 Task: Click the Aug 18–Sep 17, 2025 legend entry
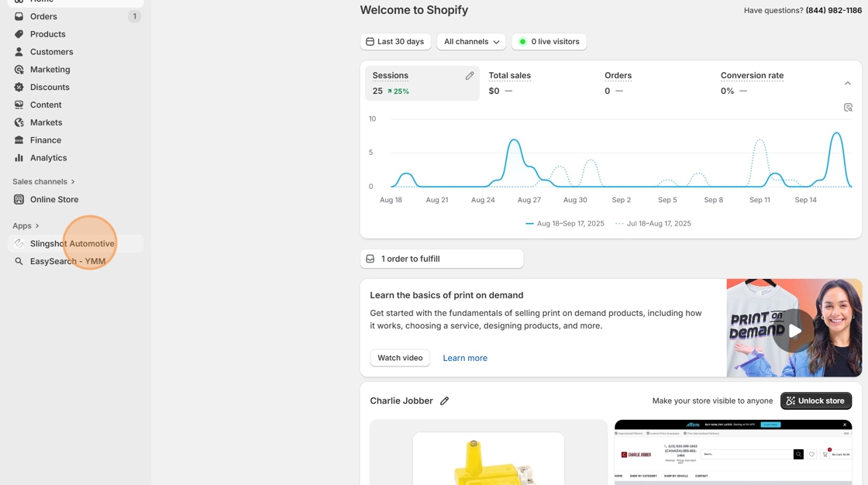(565, 224)
